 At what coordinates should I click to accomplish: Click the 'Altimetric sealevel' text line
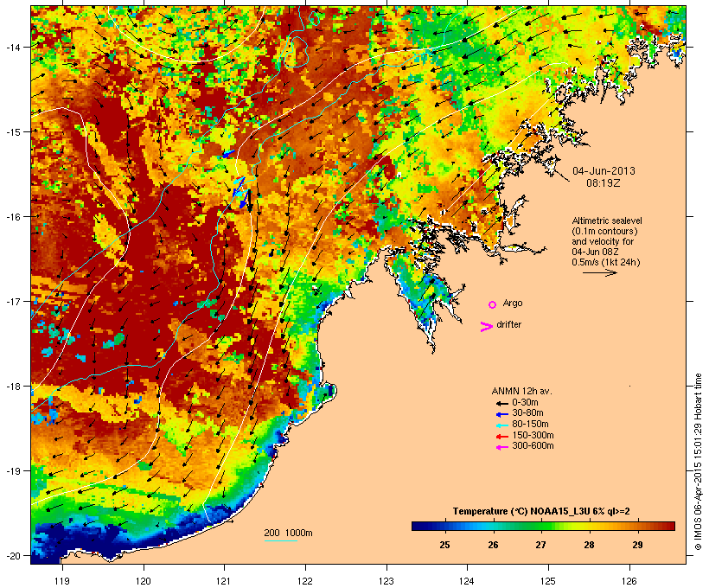tap(607, 220)
